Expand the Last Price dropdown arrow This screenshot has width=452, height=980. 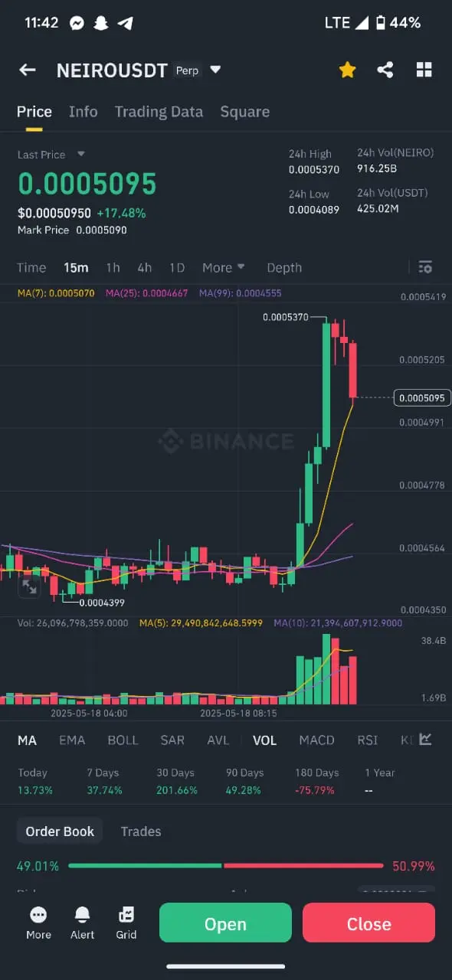[81, 154]
